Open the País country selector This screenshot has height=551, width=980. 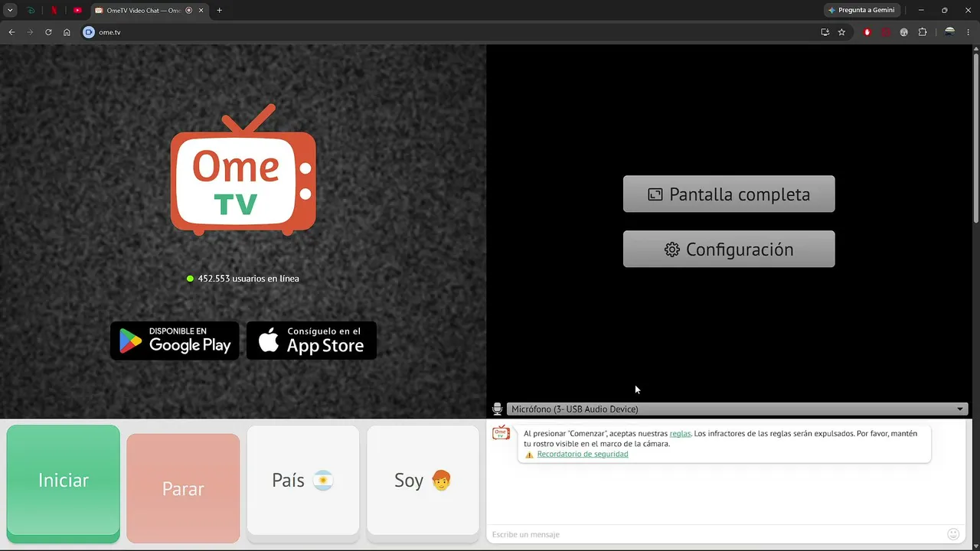303,481
